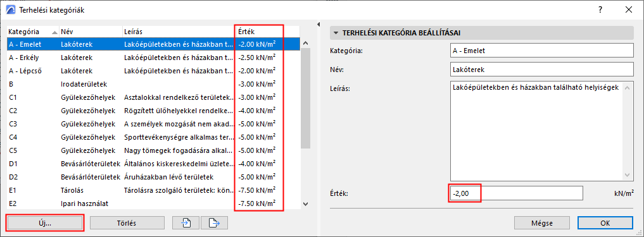Viewport: 644px width, 237px height.
Task: Click the category list scrollbar down arrow
Action: (305, 204)
